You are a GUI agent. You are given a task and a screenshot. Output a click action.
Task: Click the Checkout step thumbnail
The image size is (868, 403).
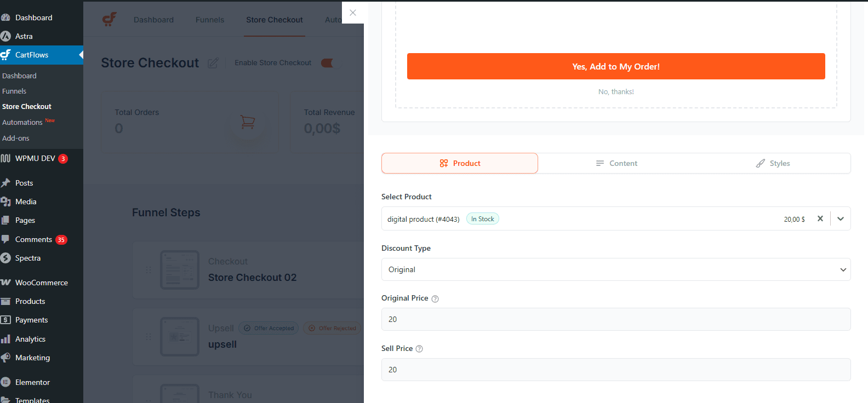click(180, 270)
